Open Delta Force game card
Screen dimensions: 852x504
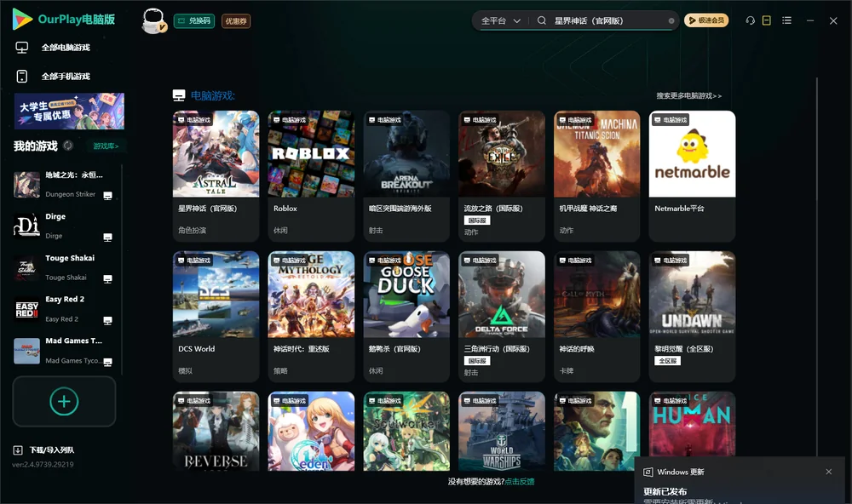(502, 317)
